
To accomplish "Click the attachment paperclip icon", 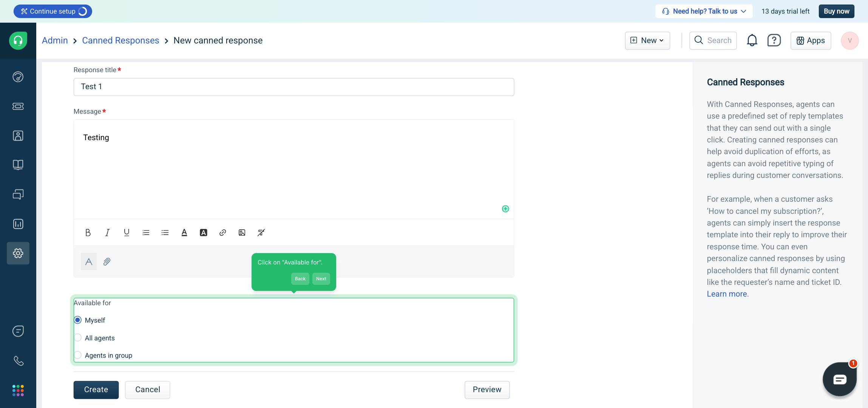I will click(x=107, y=261).
